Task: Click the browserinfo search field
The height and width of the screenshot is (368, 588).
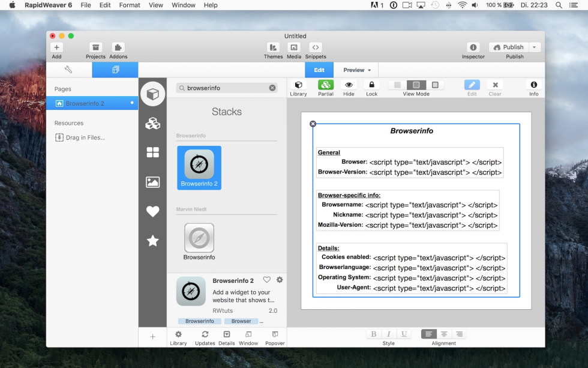Action: coord(227,88)
